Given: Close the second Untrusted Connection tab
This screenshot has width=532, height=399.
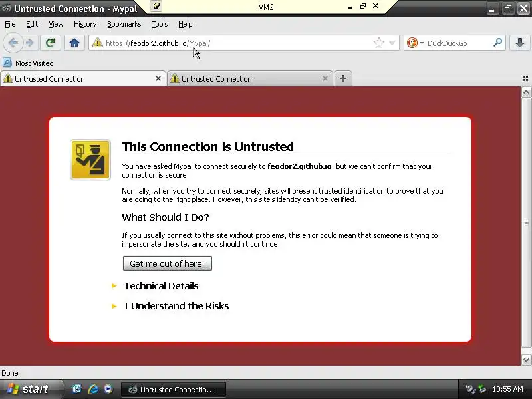Looking at the screenshot, I should [x=325, y=78].
